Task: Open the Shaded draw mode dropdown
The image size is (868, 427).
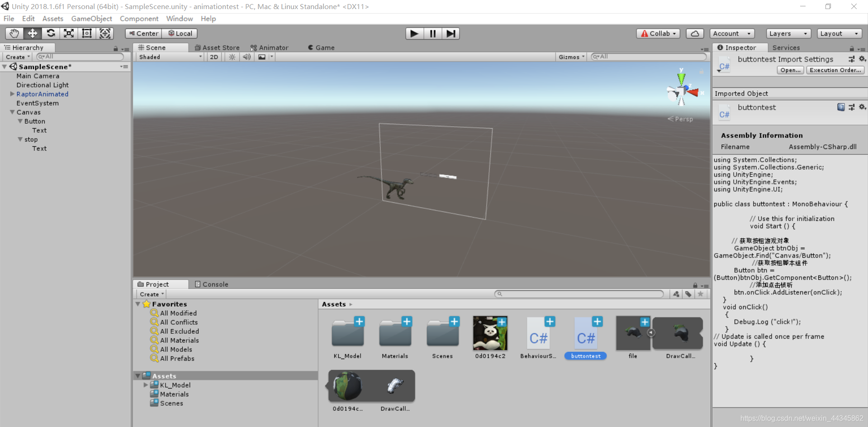Action: point(170,57)
